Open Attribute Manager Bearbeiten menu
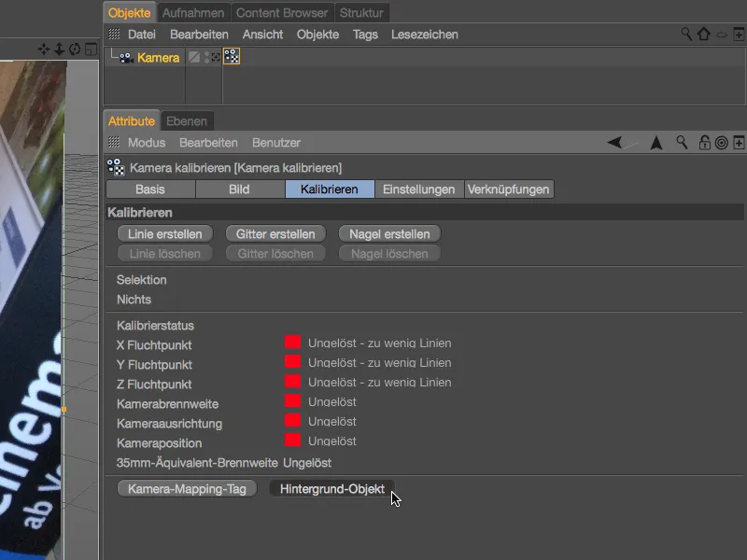747x560 pixels. click(208, 143)
